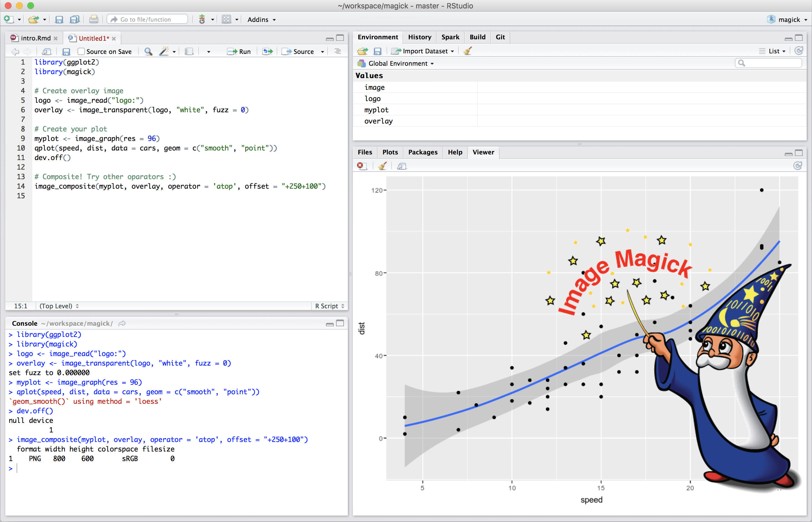This screenshot has width=812, height=522.
Task: Open the (Top Level) scope selector
Action: tap(59, 306)
